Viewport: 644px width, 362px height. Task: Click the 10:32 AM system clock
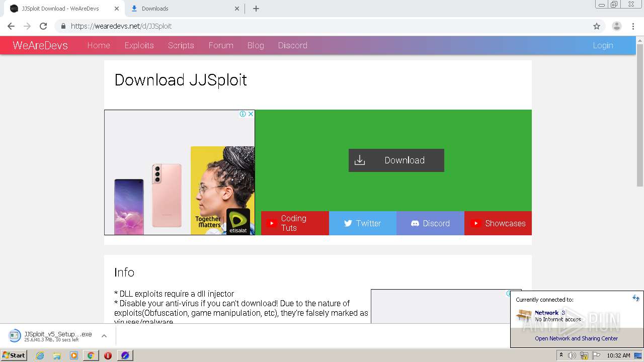click(x=618, y=355)
